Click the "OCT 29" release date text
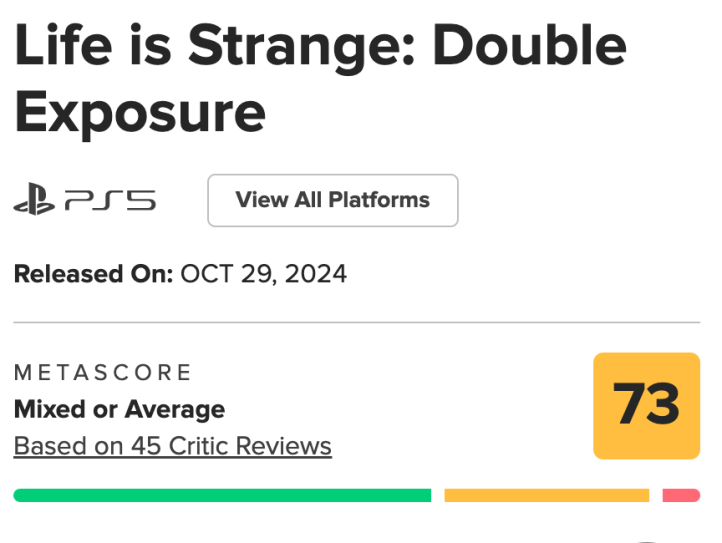This screenshot has width=722, height=543. pyautogui.click(x=228, y=274)
